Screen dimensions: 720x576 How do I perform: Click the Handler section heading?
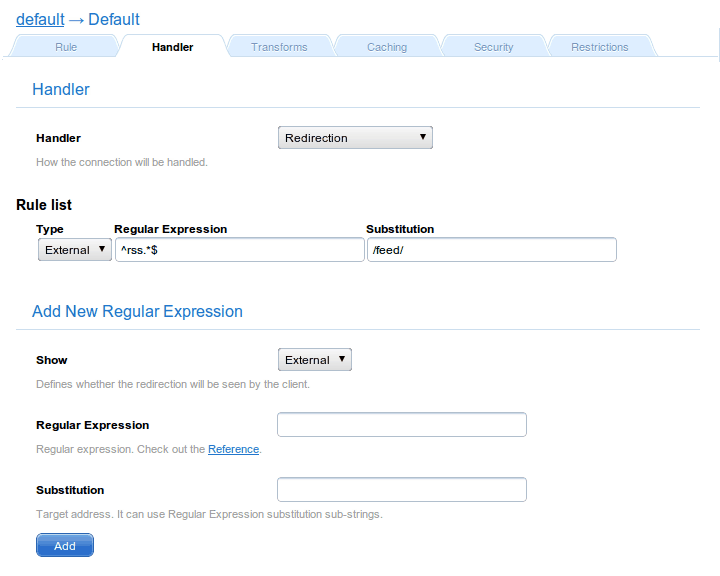[61, 90]
